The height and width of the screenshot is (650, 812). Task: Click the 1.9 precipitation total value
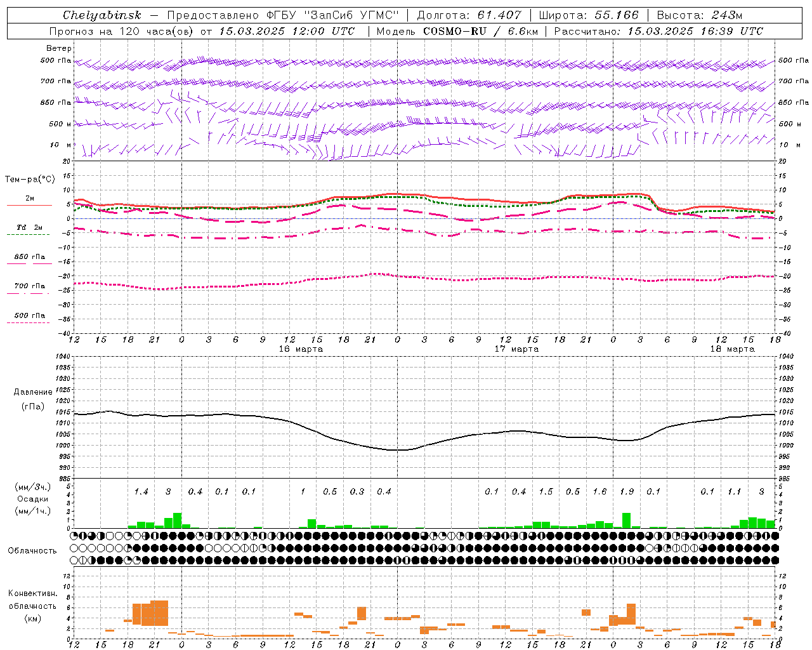click(627, 492)
